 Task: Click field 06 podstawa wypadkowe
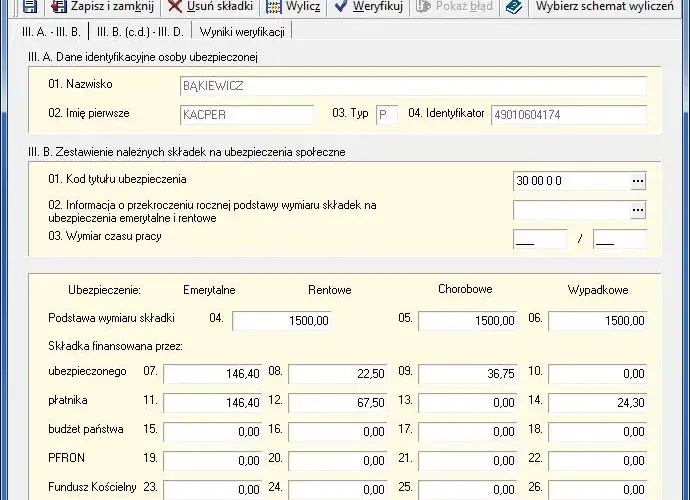pyautogui.click(x=598, y=321)
